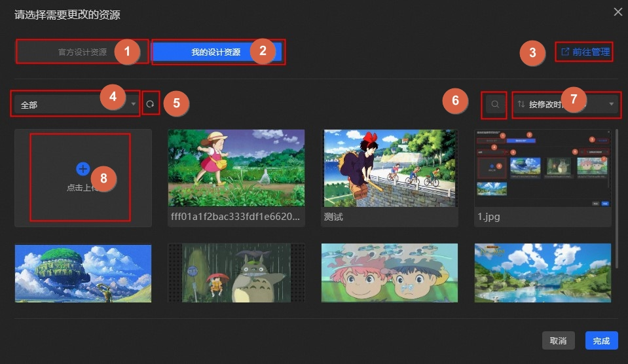628x364 pixels.
Task: Click the 完成 button
Action: tap(601, 340)
